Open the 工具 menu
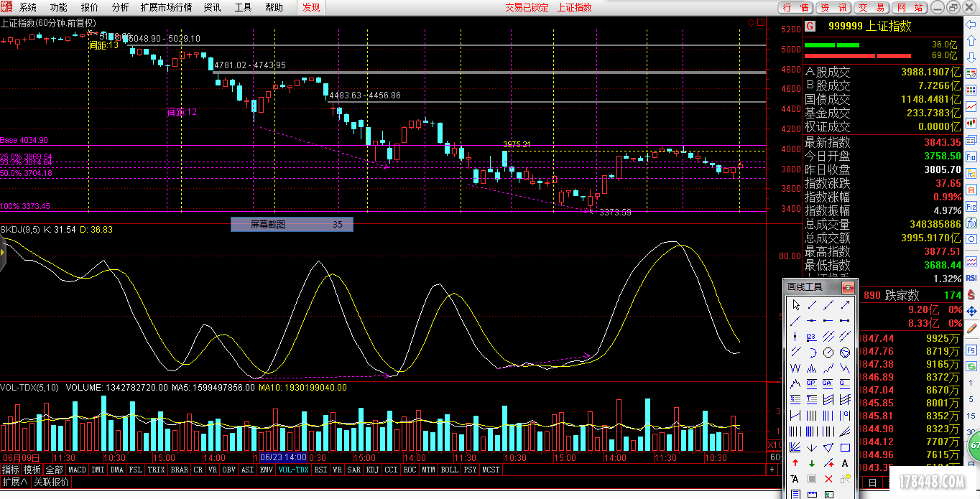This screenshot has width=980, height=499. [244, 7]
